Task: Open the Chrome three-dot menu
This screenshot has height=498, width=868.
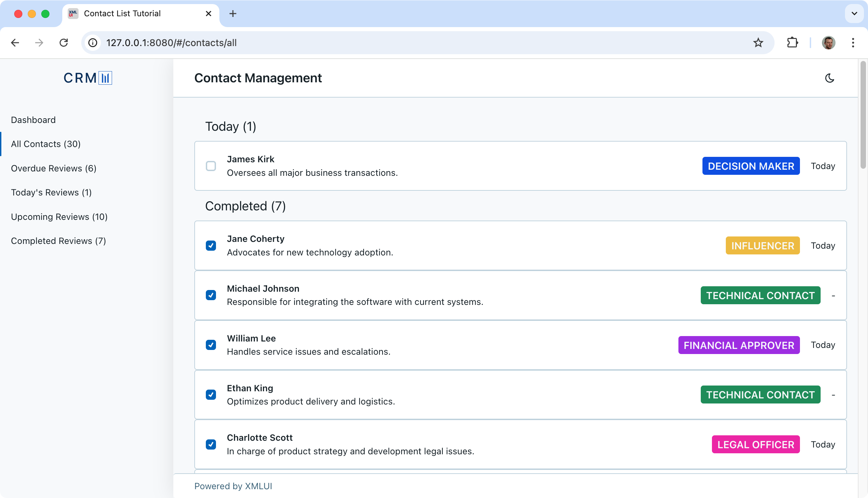Action: pos(853,43)
